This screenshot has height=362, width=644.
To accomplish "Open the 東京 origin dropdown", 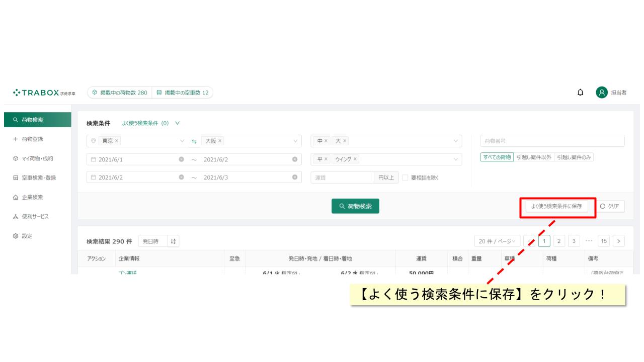I will pos(182,141).
